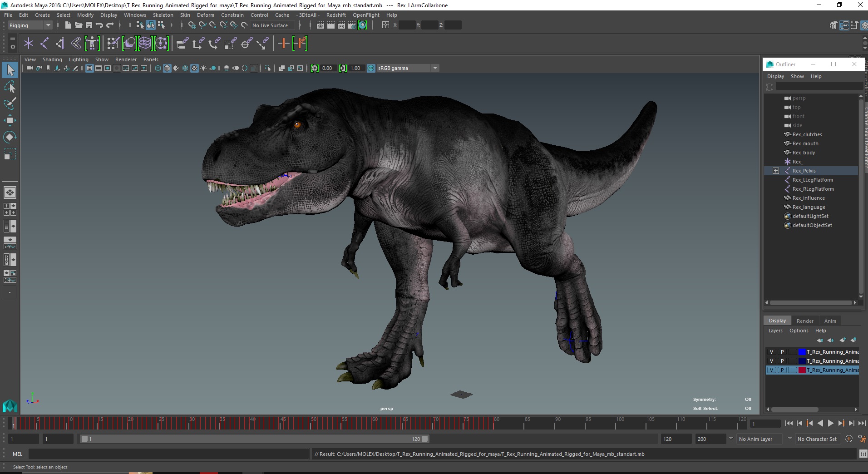
Task: Click the IPR render icon
Action: (341, 25)
